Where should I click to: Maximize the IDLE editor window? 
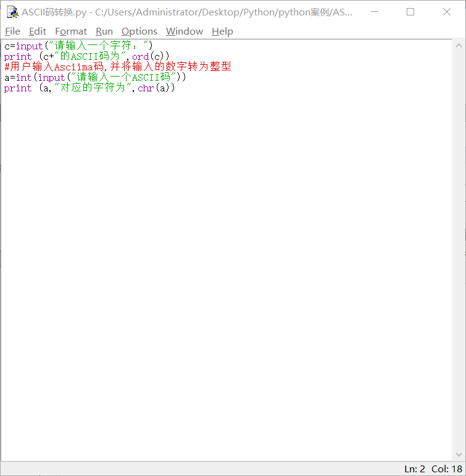point(410,12)
